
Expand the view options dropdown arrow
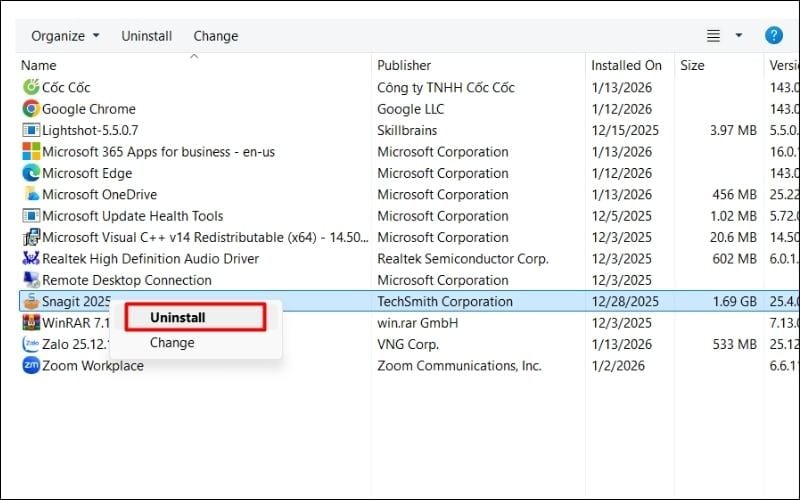coord(738,36)
